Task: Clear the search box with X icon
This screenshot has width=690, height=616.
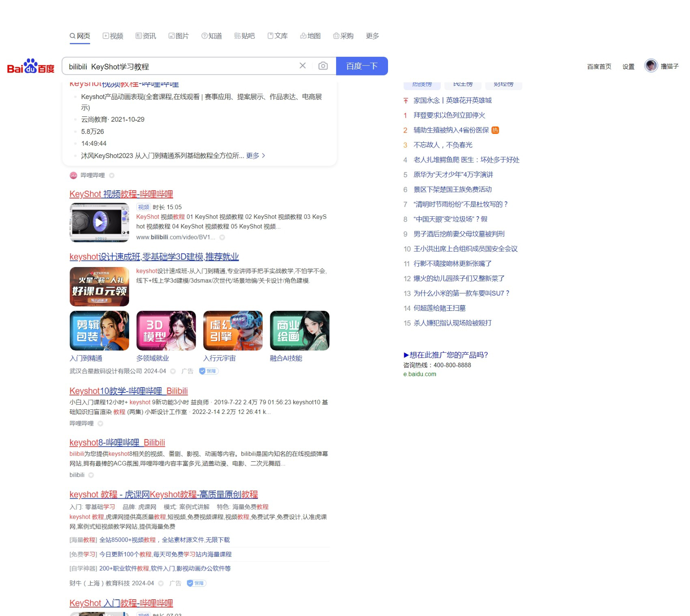Action: click(303, 66)
